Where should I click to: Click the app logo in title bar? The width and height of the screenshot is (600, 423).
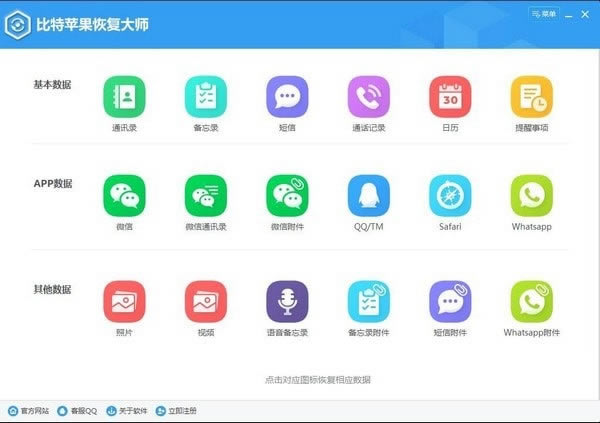[18, 25]
